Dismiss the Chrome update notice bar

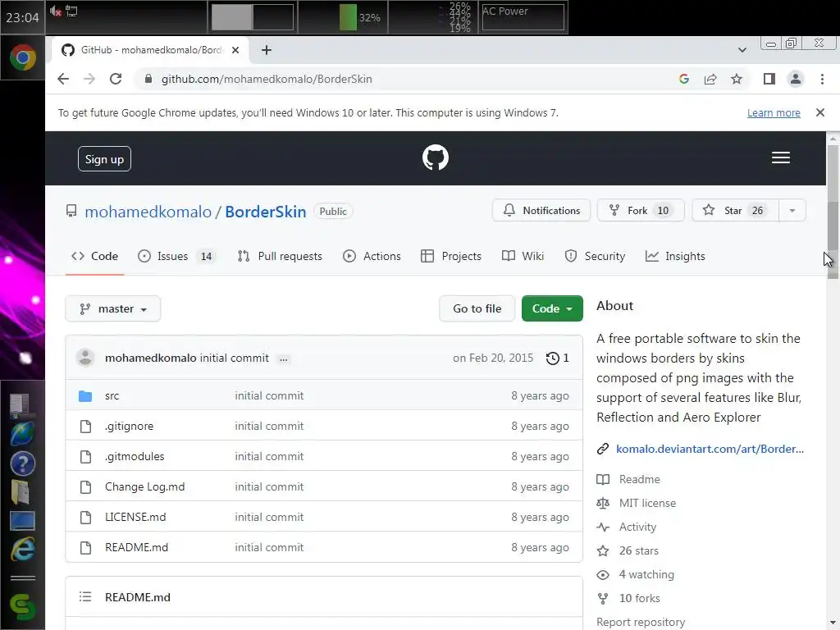point(820,112)
